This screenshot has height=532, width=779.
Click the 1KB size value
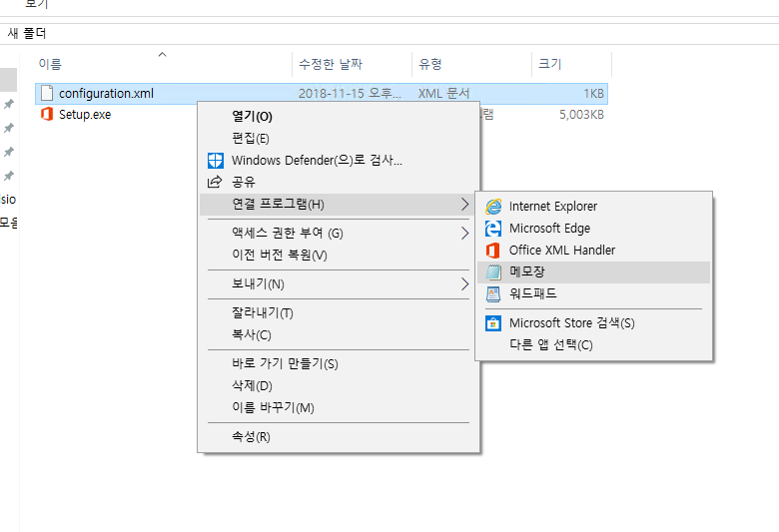593,94
